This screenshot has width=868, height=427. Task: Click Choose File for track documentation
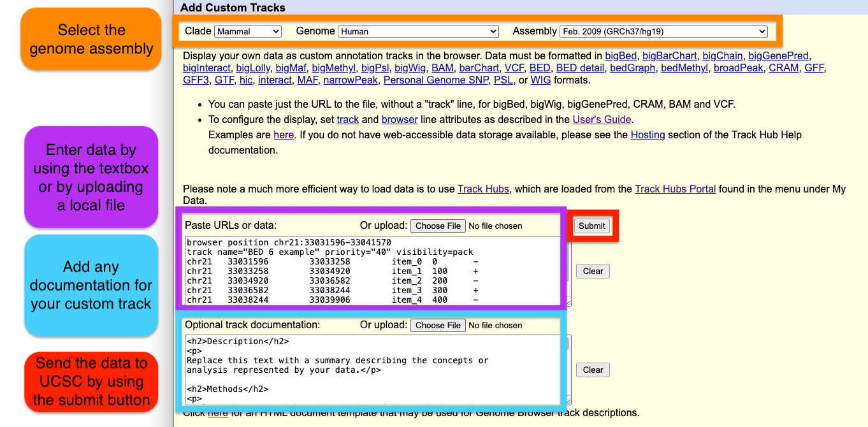438,325
